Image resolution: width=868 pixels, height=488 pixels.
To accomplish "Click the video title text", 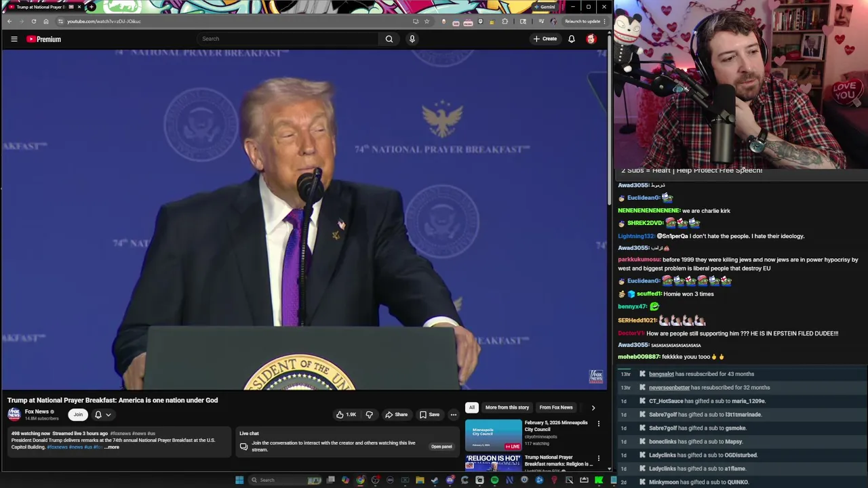I will [x=113, y=400].
